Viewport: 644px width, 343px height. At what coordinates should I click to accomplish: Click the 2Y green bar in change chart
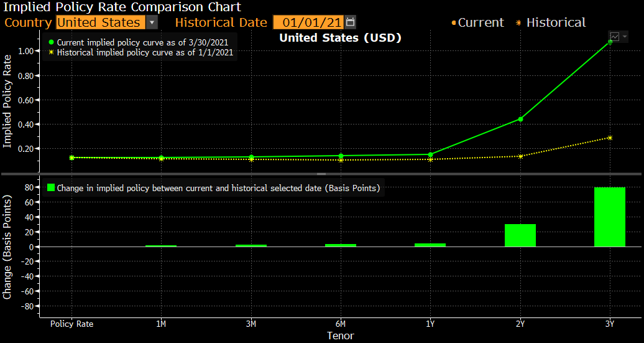[x=520, y=235]
